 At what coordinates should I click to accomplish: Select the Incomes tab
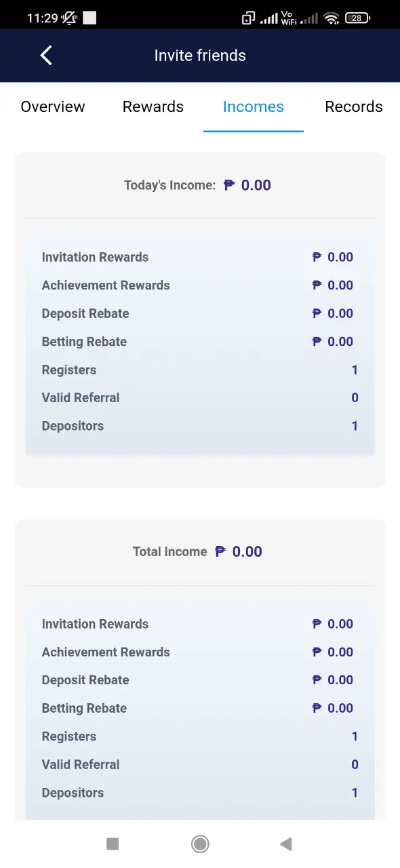pyautogui.click(x=254, y=107)
